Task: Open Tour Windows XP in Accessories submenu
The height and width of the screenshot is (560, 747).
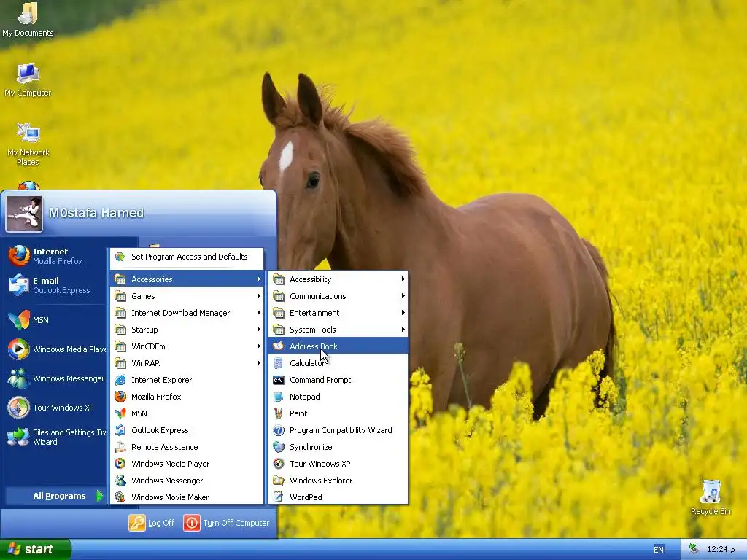Action: click(338, 464)
